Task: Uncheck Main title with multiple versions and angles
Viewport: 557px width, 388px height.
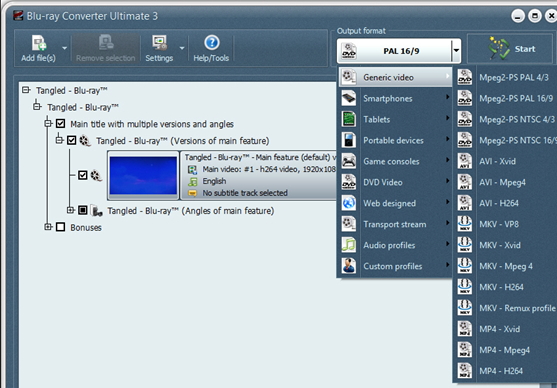Action: point(61,124)
